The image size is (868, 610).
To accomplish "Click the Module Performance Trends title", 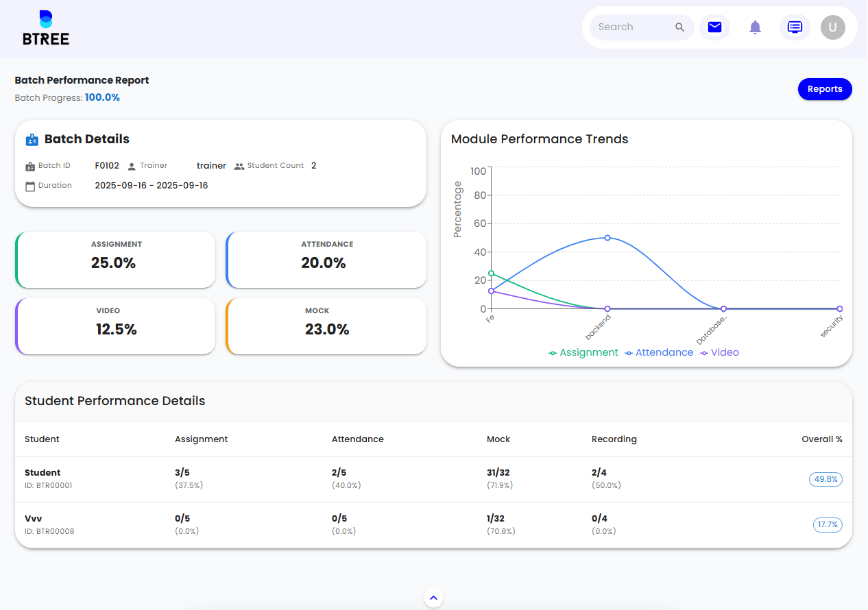I will pyautogui.click(x=540, y=139).
